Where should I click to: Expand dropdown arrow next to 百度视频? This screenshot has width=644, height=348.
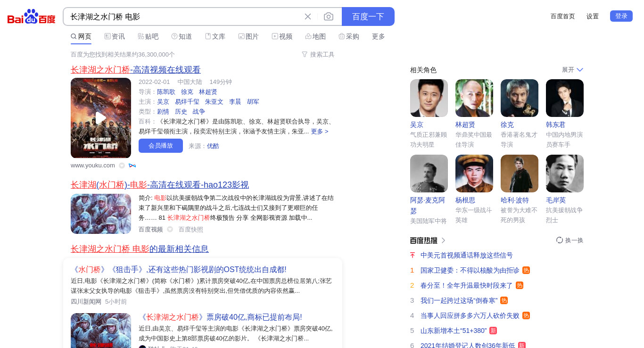click(170, 230)
